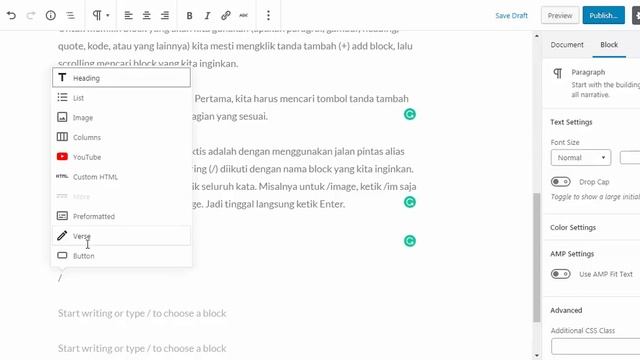Select Image from the block list
640x360 pixels.
point(121,118)
